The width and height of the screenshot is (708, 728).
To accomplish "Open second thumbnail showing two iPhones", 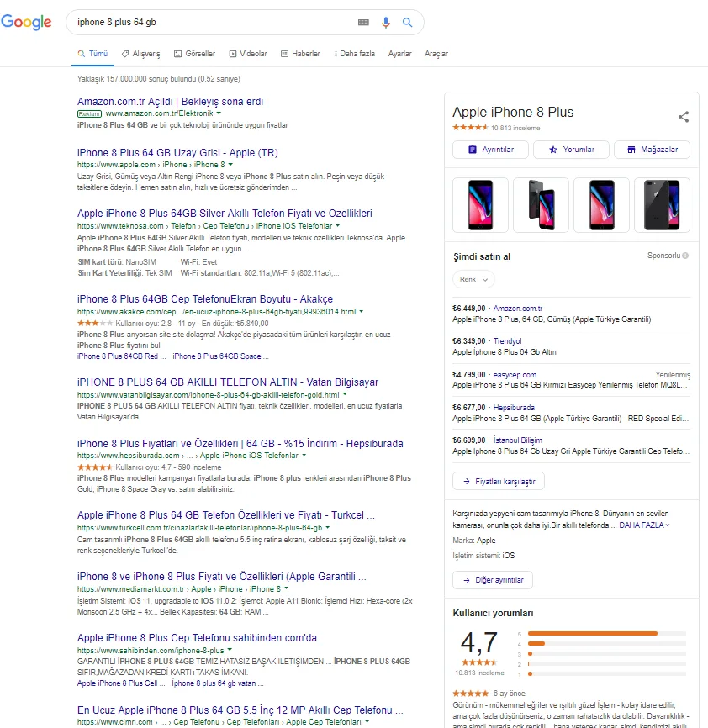I will coord(541,205).
